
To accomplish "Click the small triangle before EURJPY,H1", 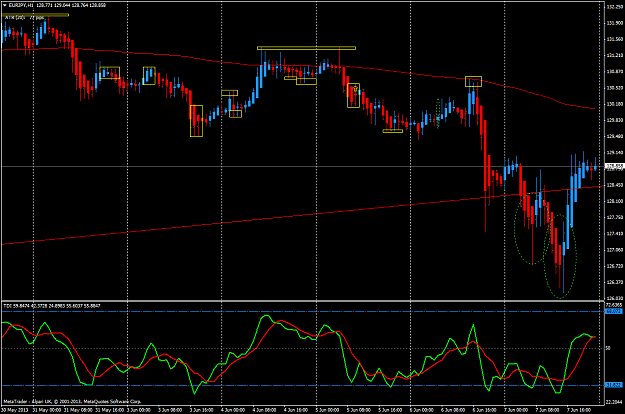I will pyautogui.click(x=4, y=5).
